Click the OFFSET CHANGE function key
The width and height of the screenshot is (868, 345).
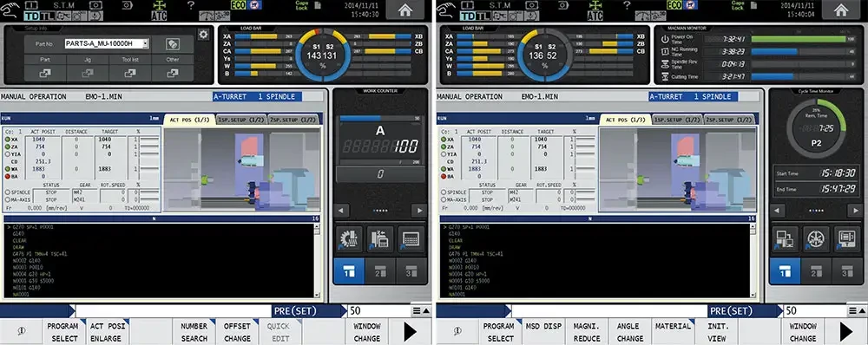237,332
